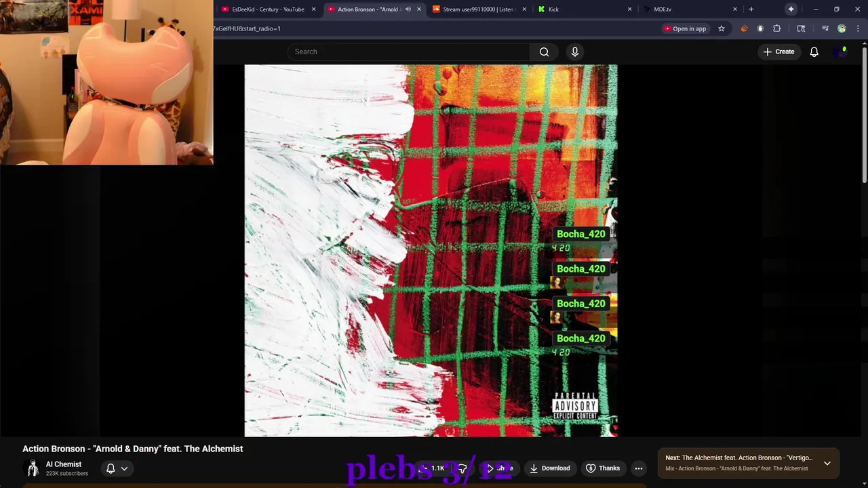Open the search-tabs toolbar icon

[801, 28]
